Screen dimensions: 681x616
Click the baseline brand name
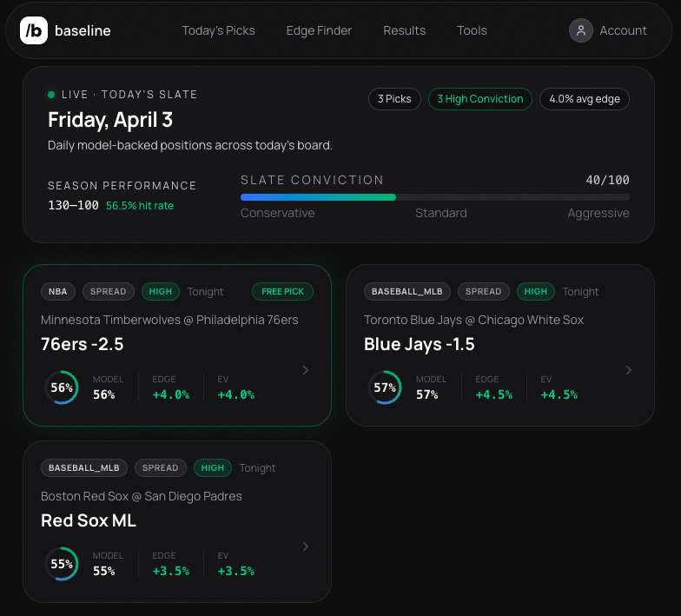83,30
